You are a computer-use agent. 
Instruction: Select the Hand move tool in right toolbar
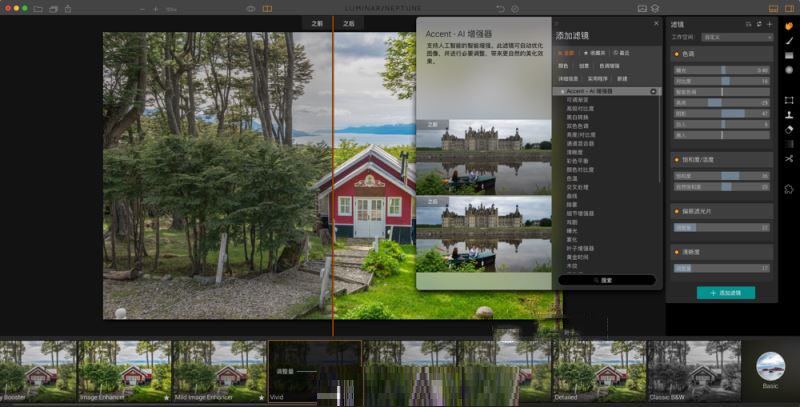[789, 26]
